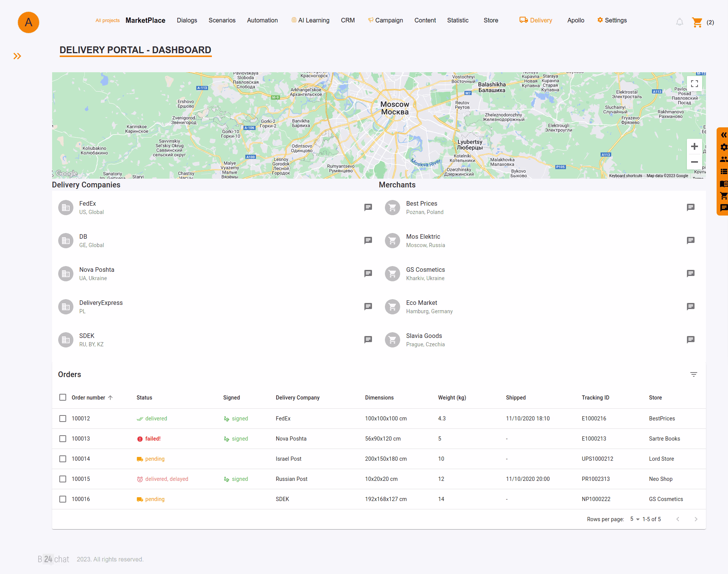Open chat with FedEx delivery company
The image size is (728, 574).
[x=368, y=207]
